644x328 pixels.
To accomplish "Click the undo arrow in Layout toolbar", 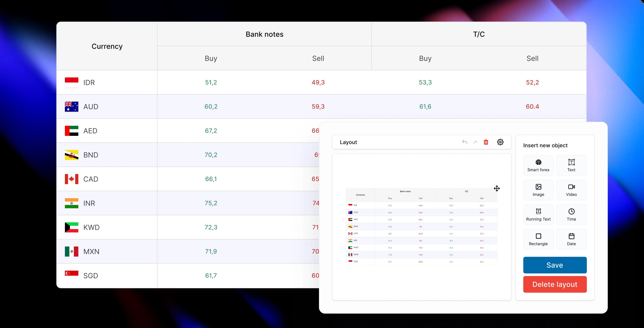I will coord(465,142).
